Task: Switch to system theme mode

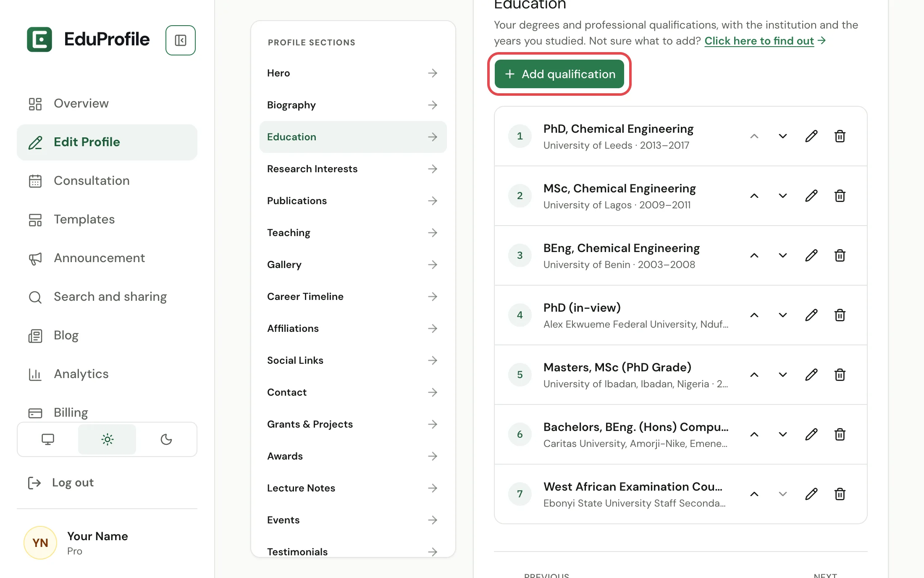Action: click(x=48, y=439)
